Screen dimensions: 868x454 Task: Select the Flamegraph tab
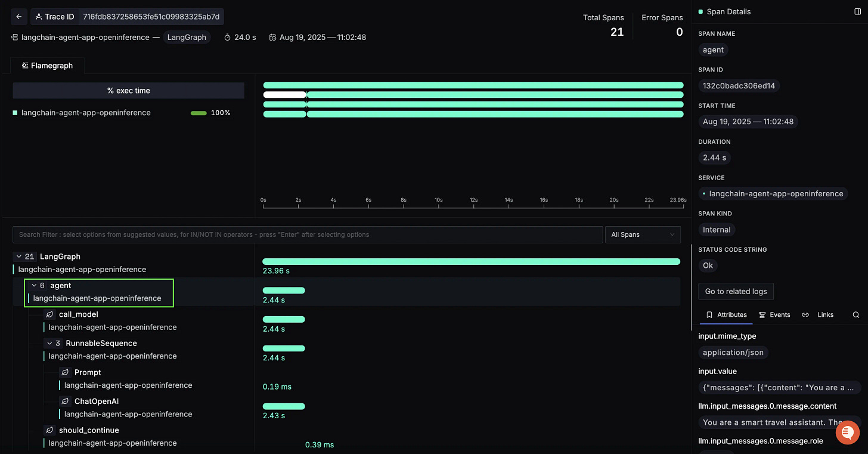click(x=47, y=66)
